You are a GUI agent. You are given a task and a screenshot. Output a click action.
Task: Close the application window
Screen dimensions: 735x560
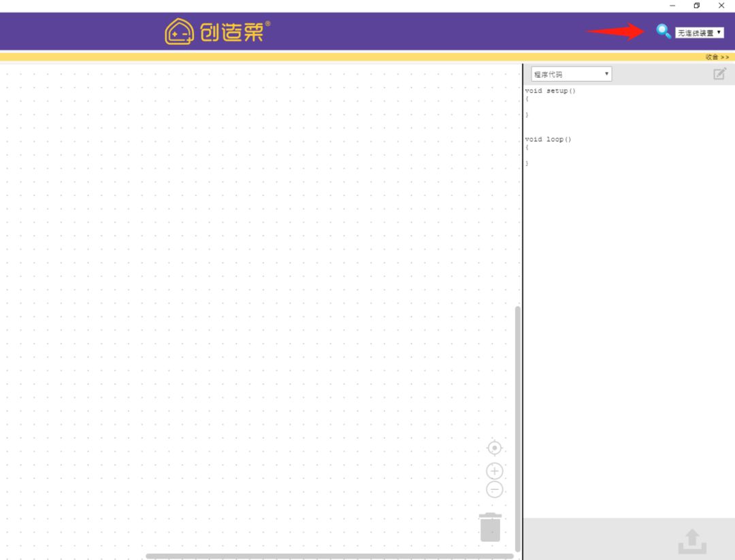(721, 5)
